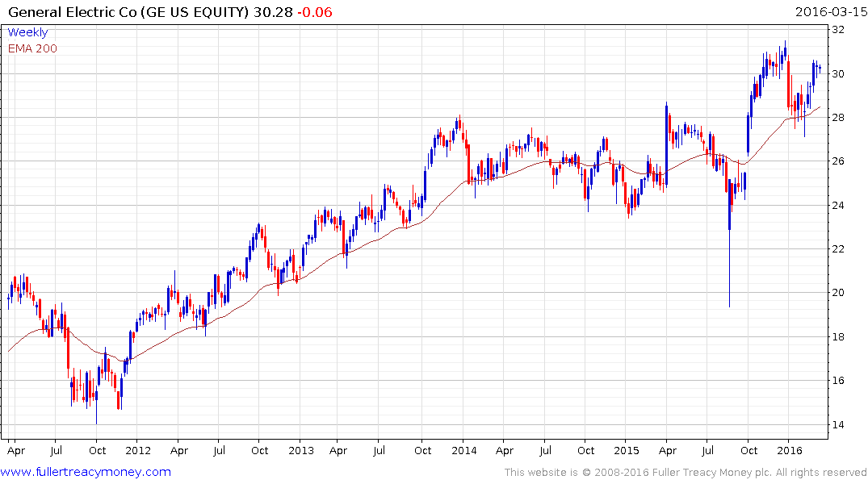Click the 32 price axis label
868x484 pixels.
click(x=838, y=29)
